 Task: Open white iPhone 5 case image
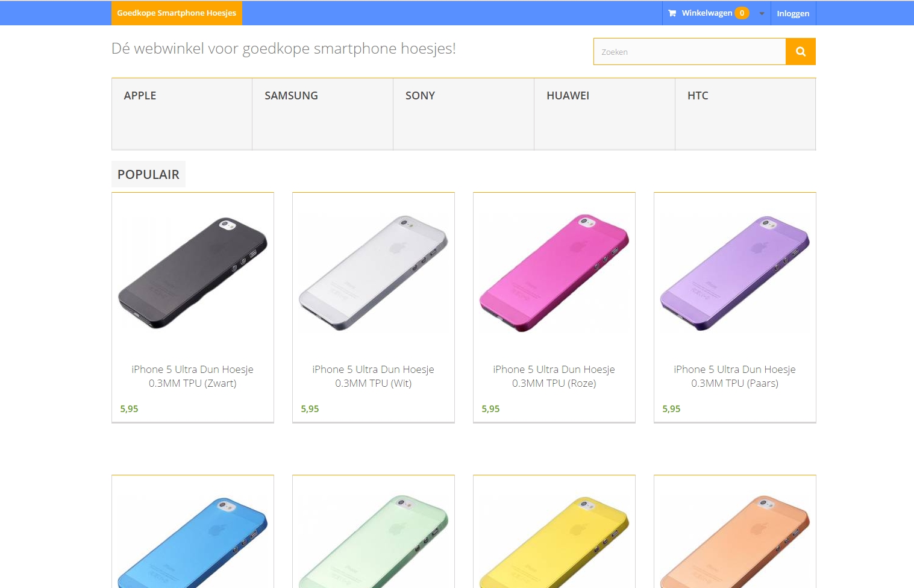tap(374, 274)
